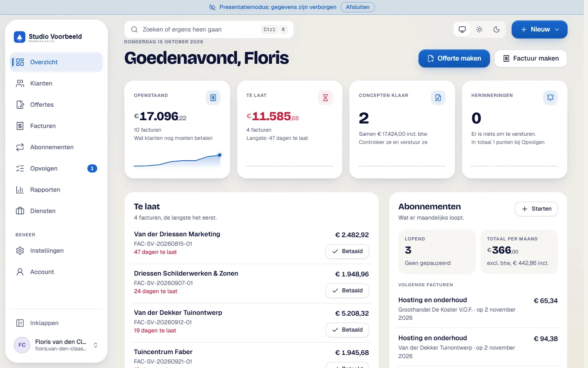This screenshot has width=588, height=368.
Task: Mark Driessen Schilderwerken & Zonen invoice Betaald
Action: click(x=347, y=291)
